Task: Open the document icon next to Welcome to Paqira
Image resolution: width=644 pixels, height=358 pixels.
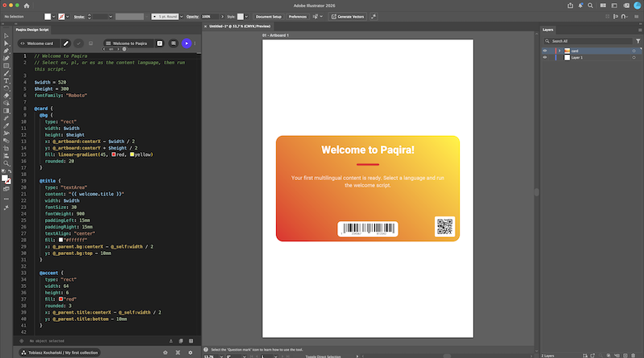Action: 159,43
